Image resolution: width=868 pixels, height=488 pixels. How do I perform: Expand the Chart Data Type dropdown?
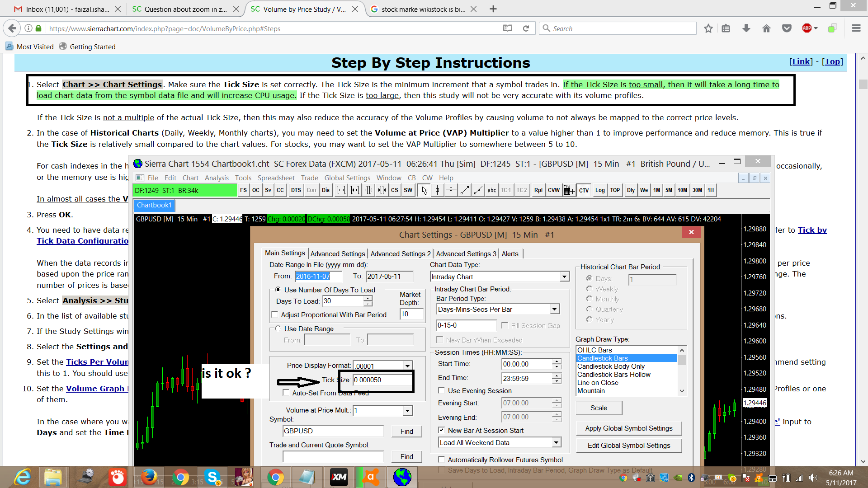click(x=564, y=277)
